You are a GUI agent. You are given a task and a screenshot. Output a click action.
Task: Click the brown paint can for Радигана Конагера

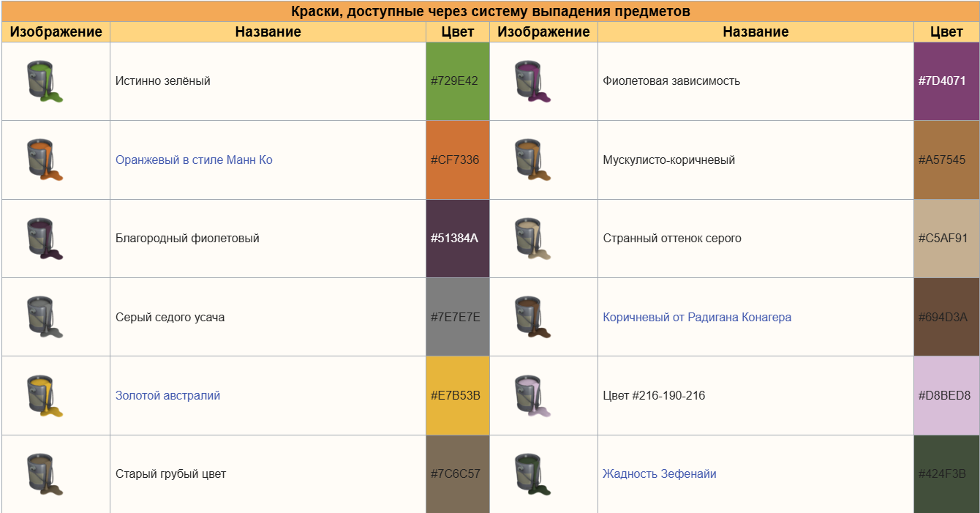pos(533,317)
